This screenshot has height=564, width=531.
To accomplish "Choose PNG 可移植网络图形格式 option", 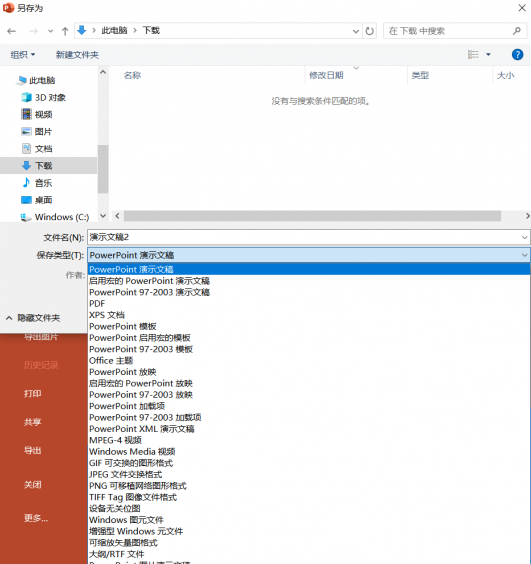I will pos(309,486).
